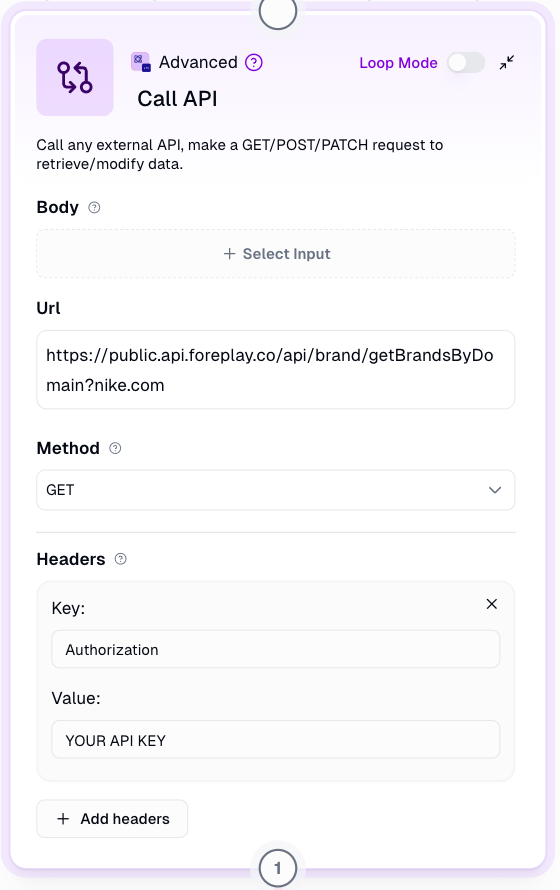Click Select Input in the Body section
560x890 pixels.
276,254
